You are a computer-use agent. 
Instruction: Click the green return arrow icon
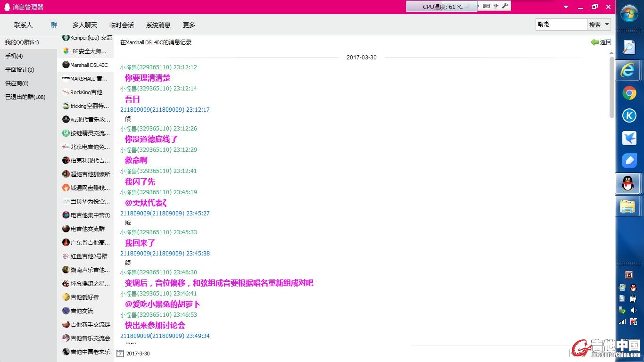pos(594,42)
